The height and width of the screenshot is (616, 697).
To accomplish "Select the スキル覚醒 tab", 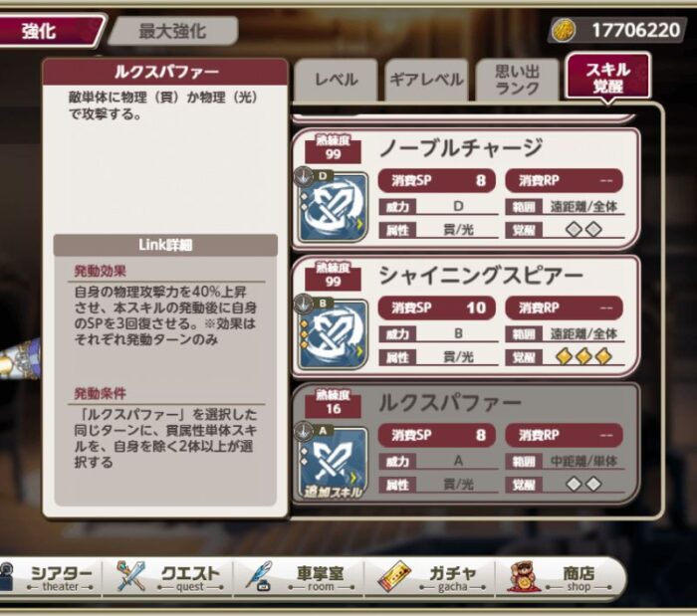I will point(608,77).
